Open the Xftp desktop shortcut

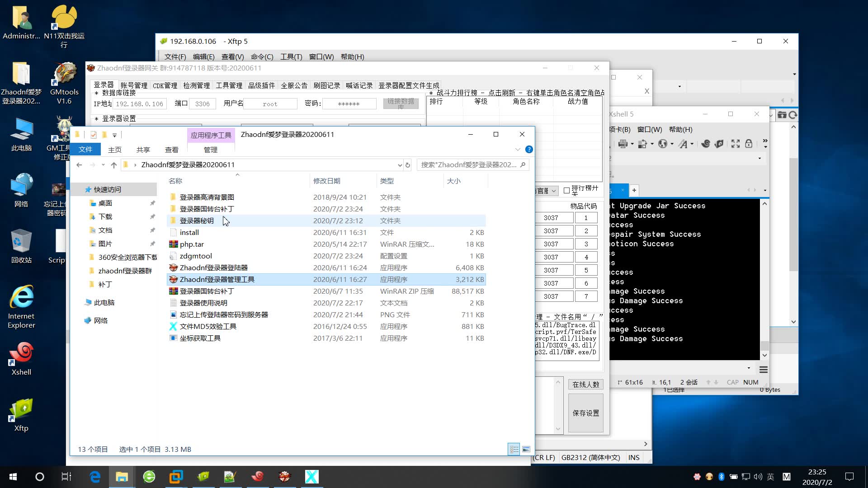pos(21,415)
